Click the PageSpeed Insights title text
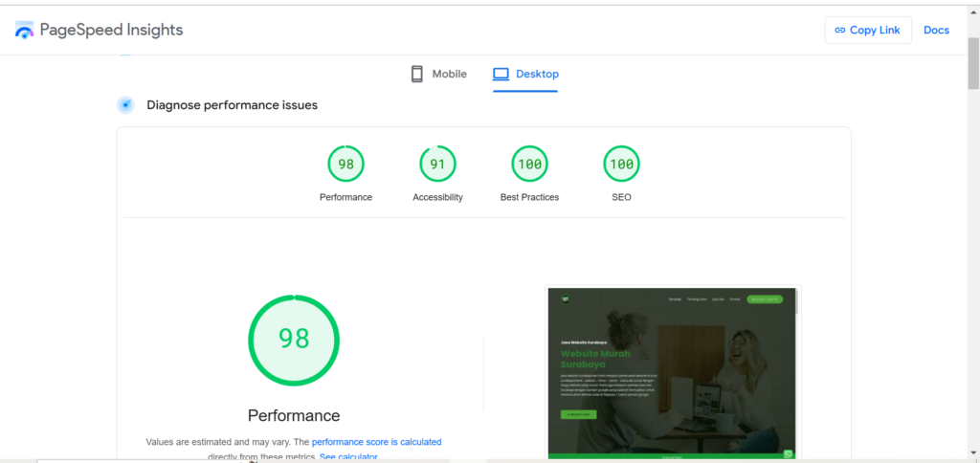Screen dimensions: 980x463 point(111,30)
